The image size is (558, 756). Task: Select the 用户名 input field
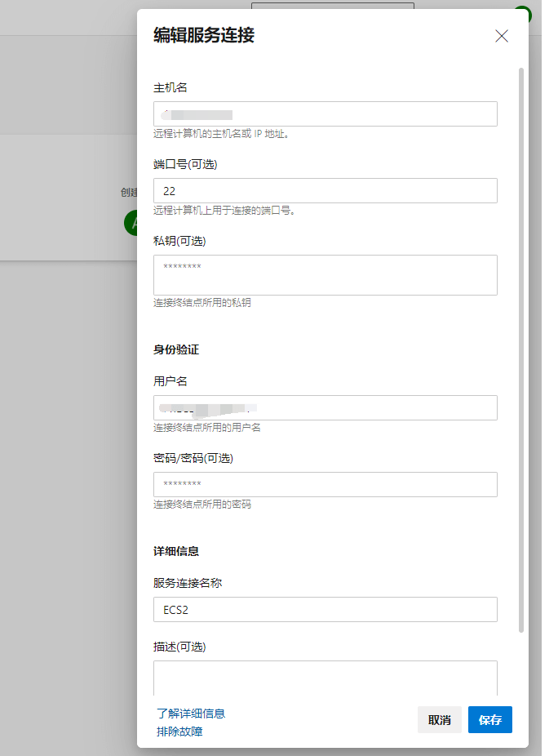(325, 408)
